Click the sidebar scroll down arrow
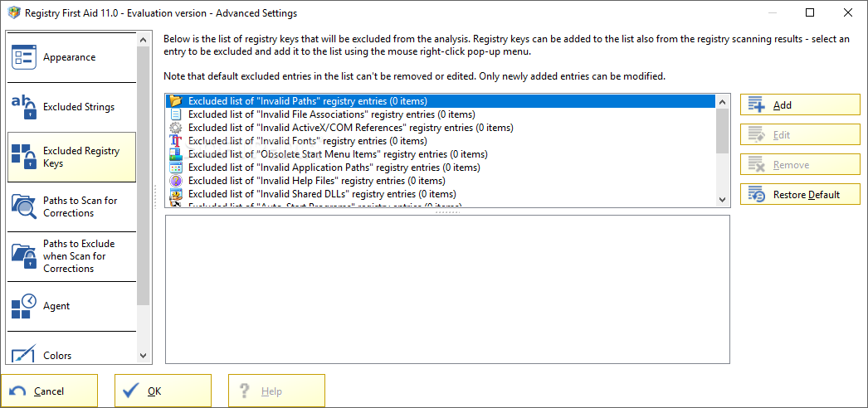Image resolution: width=868 pixels, height=408 pixels. pos(143,356)
